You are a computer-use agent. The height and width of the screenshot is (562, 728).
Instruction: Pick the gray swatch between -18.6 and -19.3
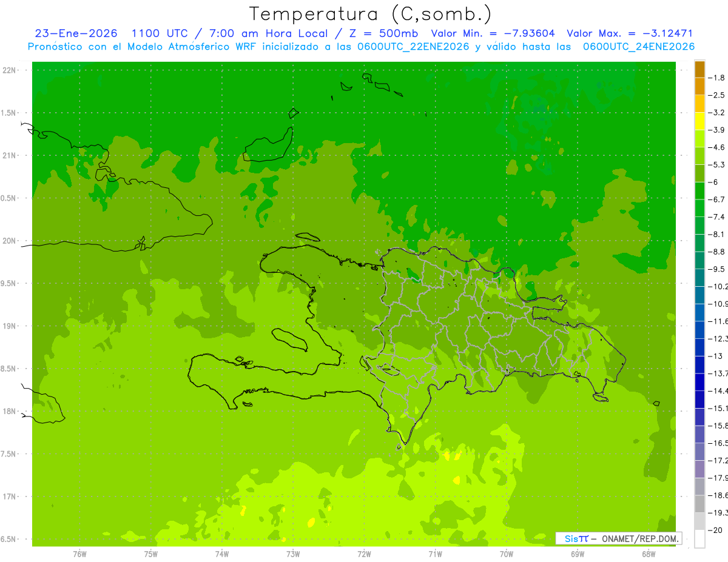coord(699,504)
